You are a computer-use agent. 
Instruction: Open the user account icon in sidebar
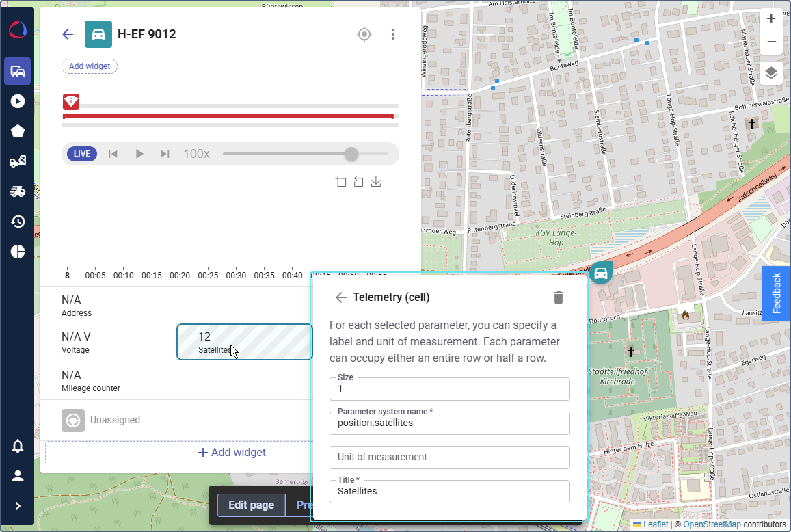pyautogui.click(x=18, y=476)
